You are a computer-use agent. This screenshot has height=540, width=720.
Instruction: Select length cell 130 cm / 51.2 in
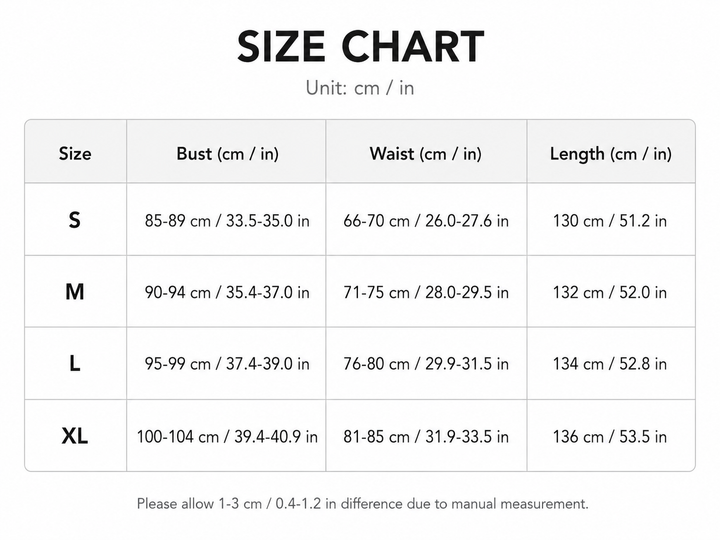coord(610,221)
